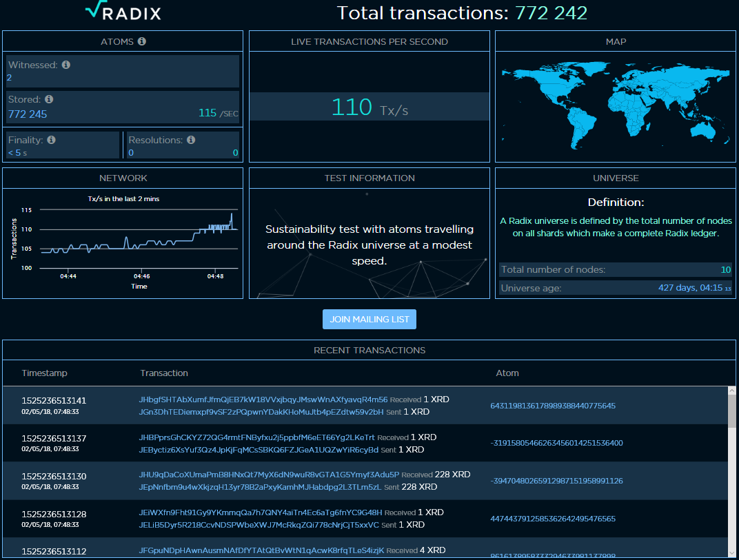Click the 'Definition:' heading in Universe panel
Viewport: 739px width, 560px height.
pos(616,202)
